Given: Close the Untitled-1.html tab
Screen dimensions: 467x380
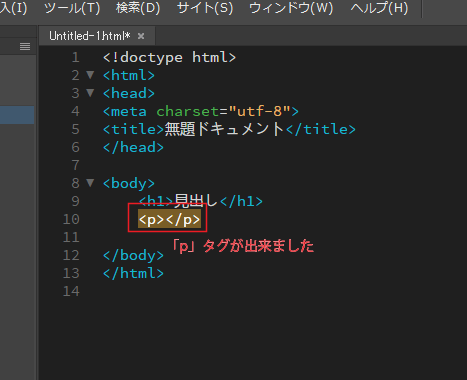Looking at the screenshot, I should (141, 36).
